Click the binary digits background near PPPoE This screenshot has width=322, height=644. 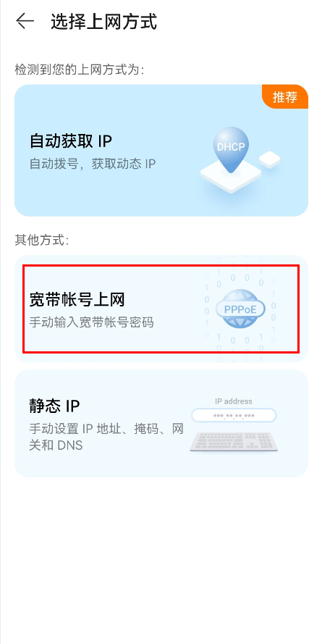(240, 309)
